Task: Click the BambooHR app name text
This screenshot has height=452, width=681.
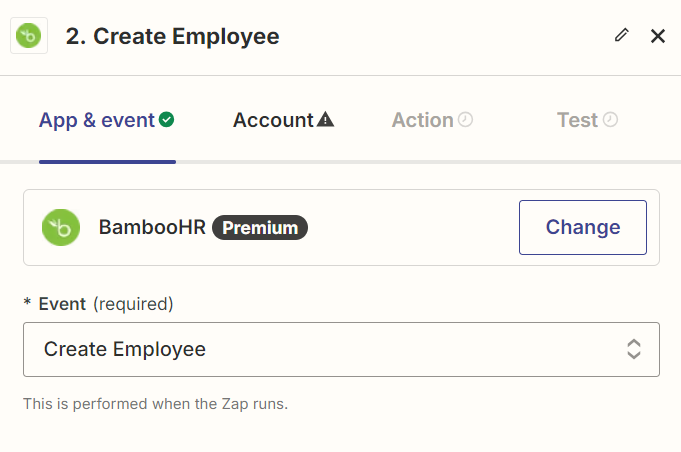Action: 152,227
